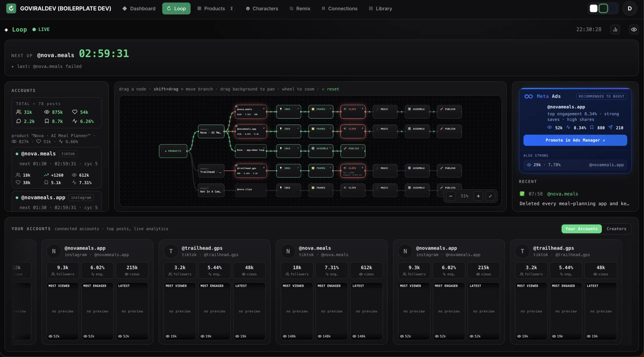
Task: Click the @novameals.app node in canvas
Action: pos(251,131)
